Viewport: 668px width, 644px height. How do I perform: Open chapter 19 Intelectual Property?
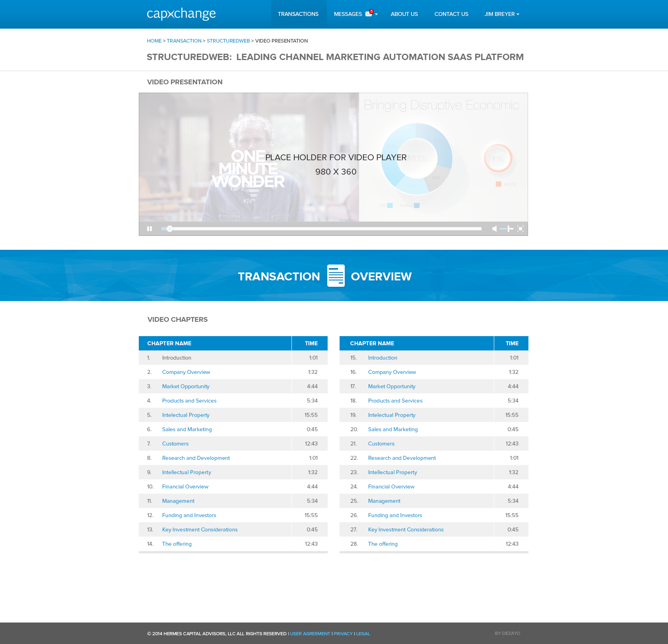click(x=392, y=415)
